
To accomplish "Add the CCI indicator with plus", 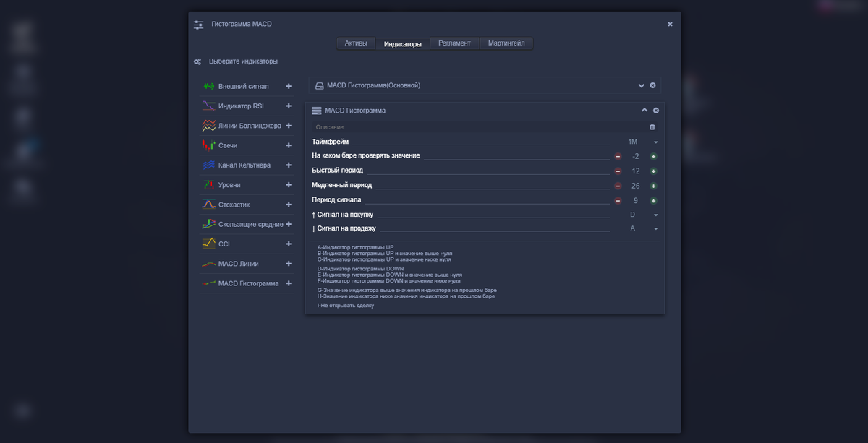I will [289, 244].
